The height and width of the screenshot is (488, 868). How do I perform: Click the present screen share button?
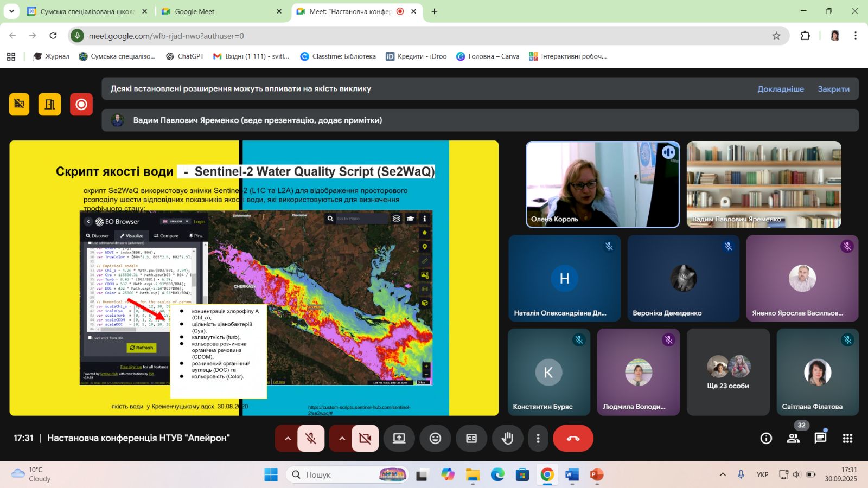click(x=399, y=438)
